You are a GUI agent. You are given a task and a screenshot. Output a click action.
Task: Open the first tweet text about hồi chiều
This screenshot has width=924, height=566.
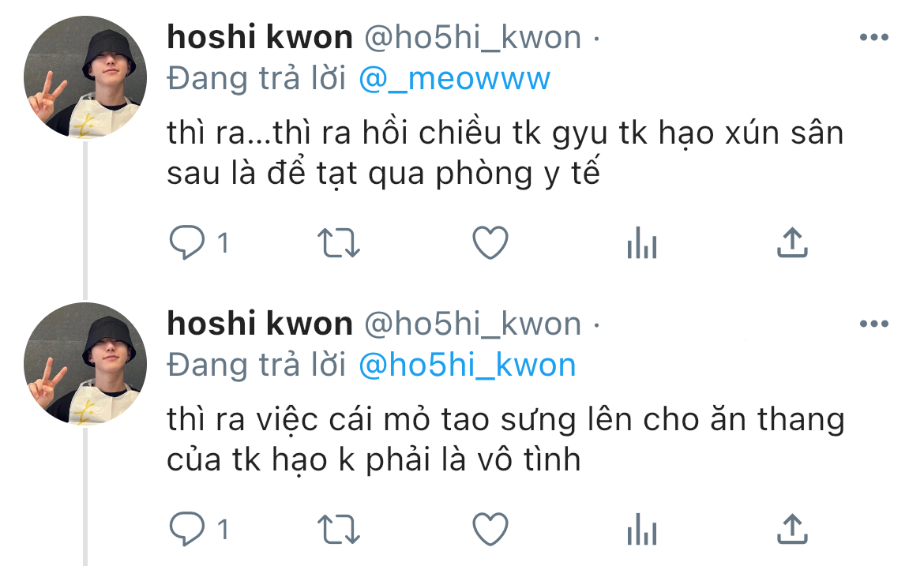point(505,153)
